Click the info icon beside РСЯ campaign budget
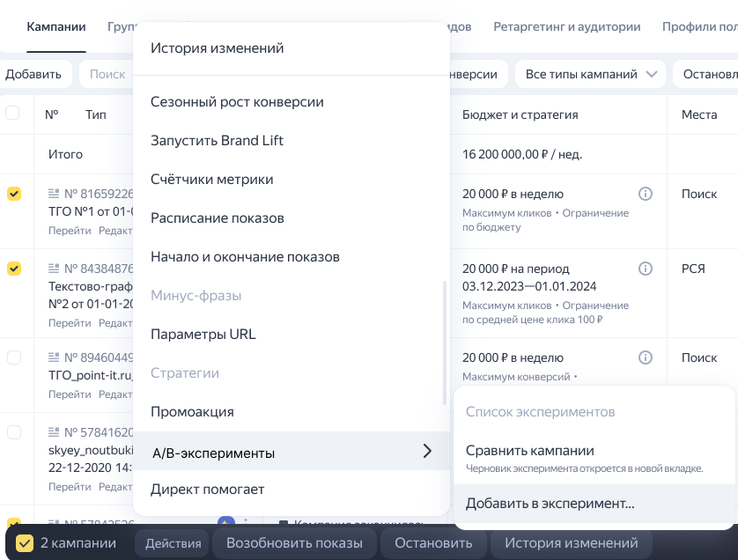The height and width of the screenshot is (560, 738). pyautogui.click(x=645, y=269)
